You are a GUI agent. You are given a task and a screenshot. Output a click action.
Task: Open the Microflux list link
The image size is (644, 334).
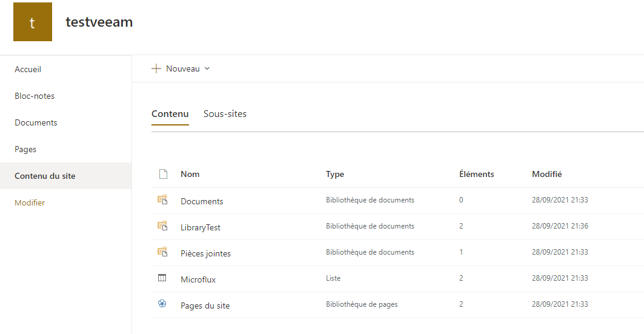(x=198, y=279)
